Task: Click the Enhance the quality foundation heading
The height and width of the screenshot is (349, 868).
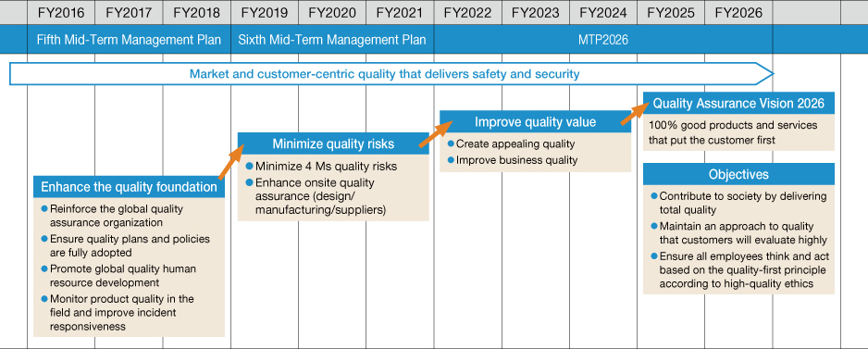Action: [x=129, y=187]
